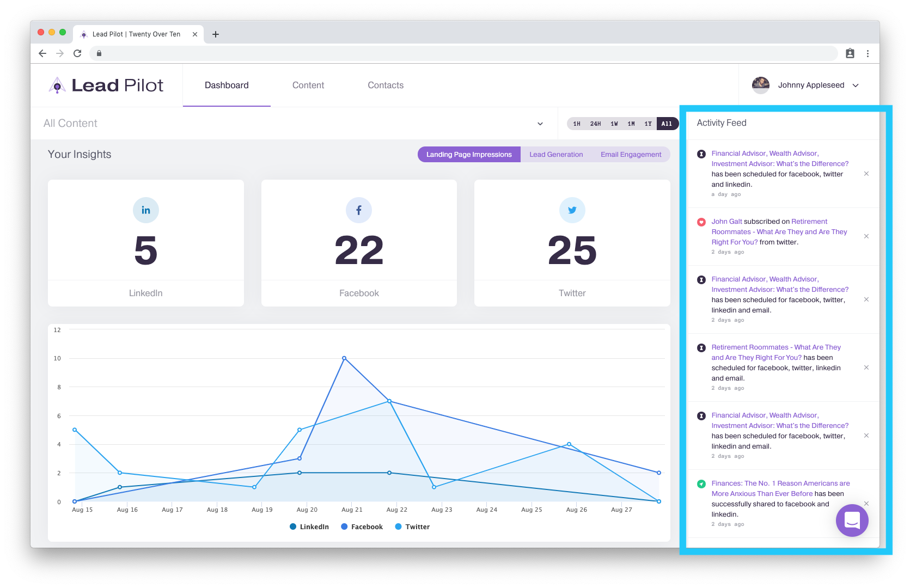Select Email Engagement insight tab
This screenshot has width=910, height=588.
click(631, 155)
